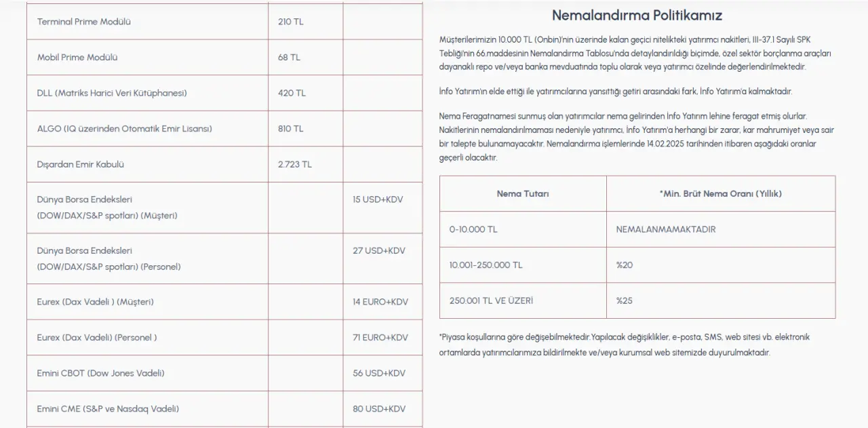Screen dimensions: 868x428
Task: Click the Terminal Prime Modülü row label
Action: [x=84, y=22]
